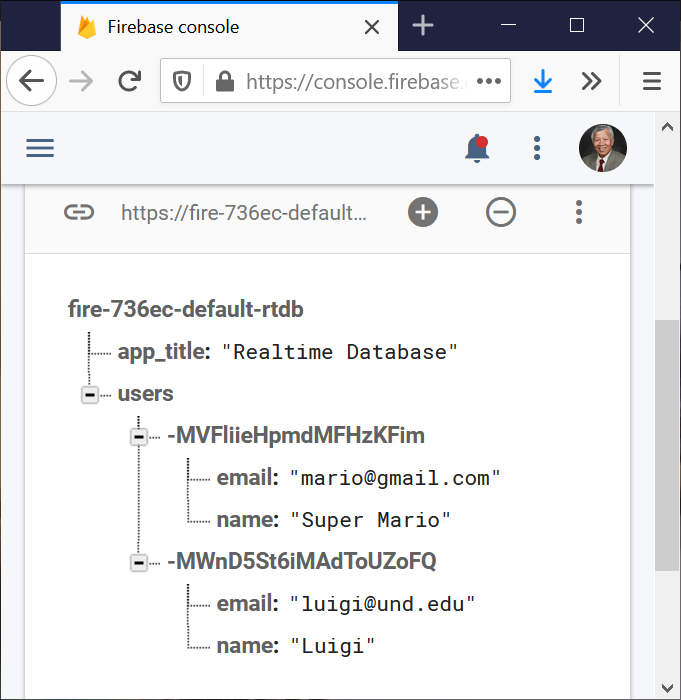Open the Firefox application menu

(x=652, y=82)
